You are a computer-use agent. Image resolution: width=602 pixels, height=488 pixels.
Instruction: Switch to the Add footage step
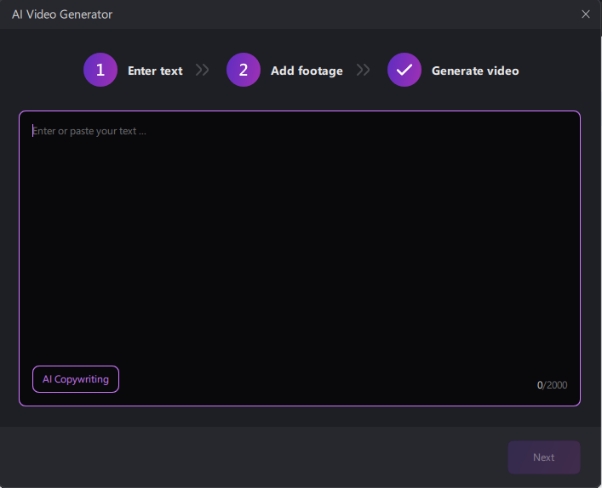[x=306, y=71]
